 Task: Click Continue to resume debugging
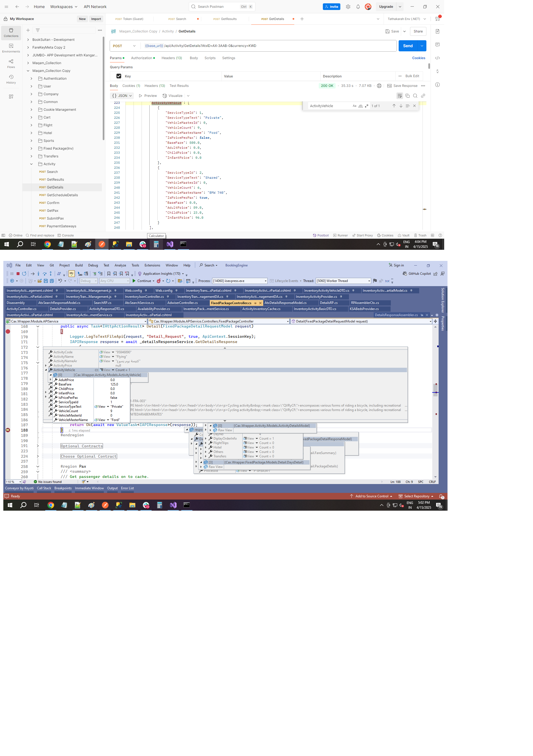[142, 281]
